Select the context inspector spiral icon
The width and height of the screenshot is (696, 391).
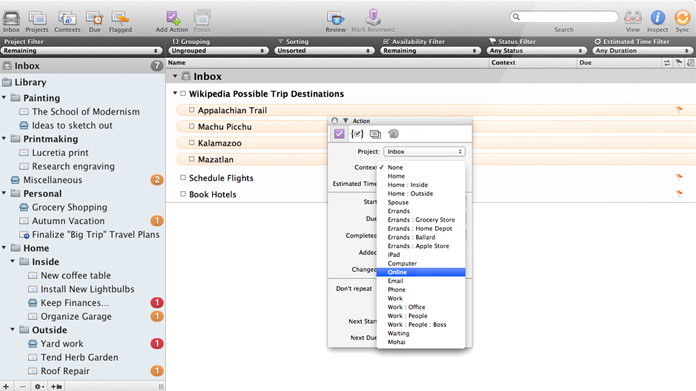(393, 134)
